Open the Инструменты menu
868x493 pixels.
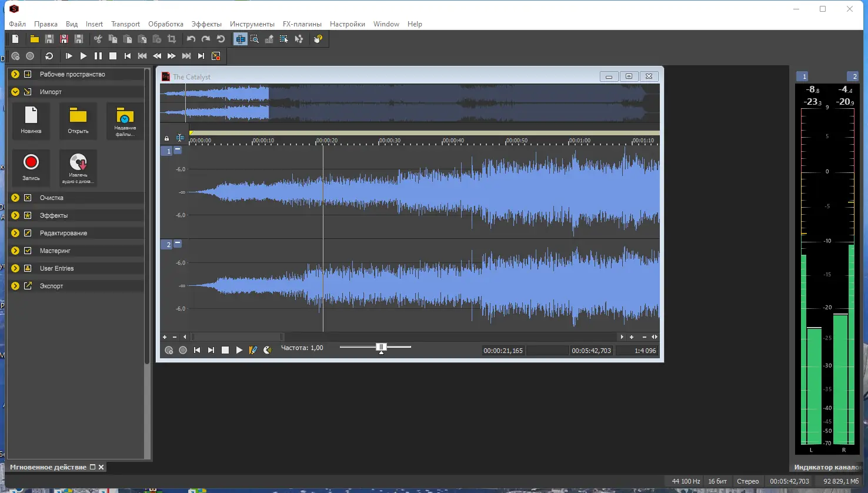[x=252, y=24]
